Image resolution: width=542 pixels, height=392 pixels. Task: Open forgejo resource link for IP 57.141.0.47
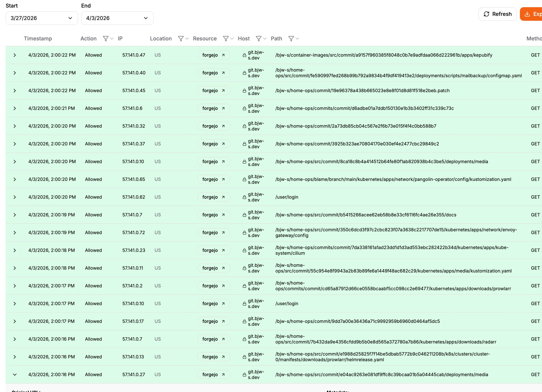(214, 55)
